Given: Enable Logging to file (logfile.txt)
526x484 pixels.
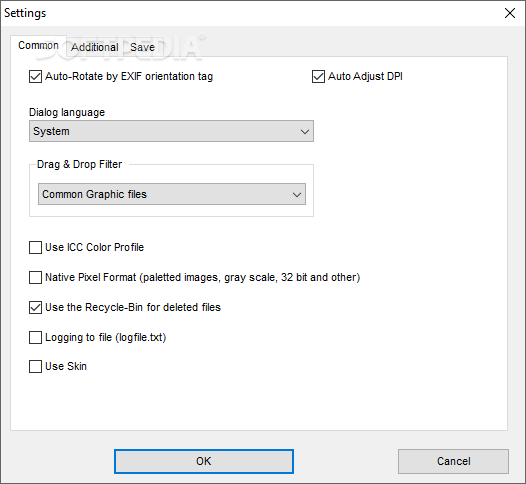Looking at the screenshot, I should [x=35, y=337].
